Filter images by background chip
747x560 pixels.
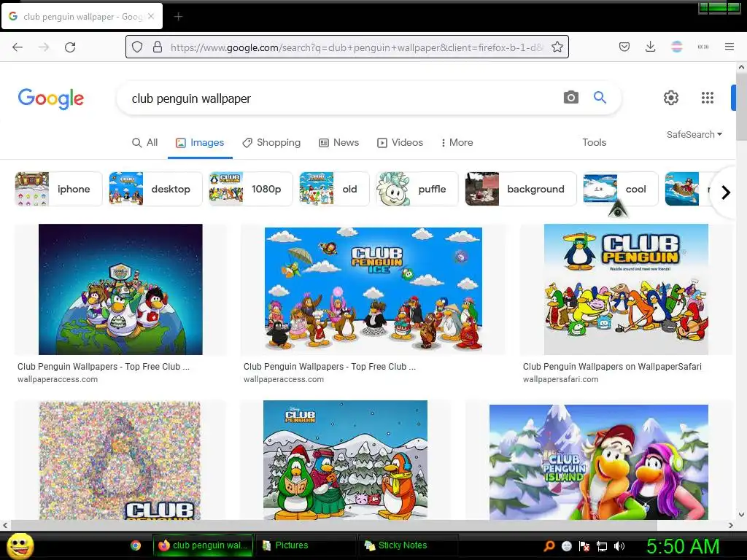[x=521, y=189]
